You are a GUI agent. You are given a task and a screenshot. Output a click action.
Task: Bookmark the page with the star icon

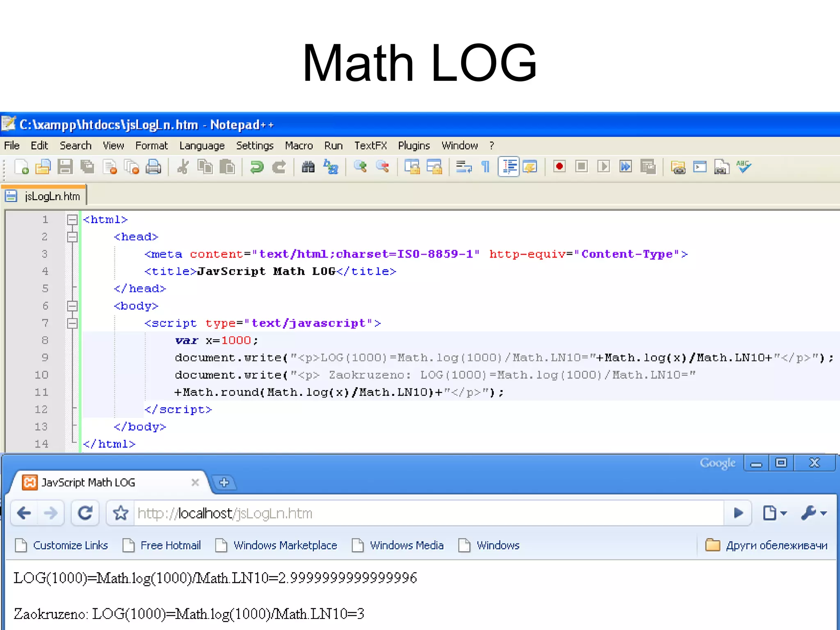pyautogui.click(x=121, y=513)
